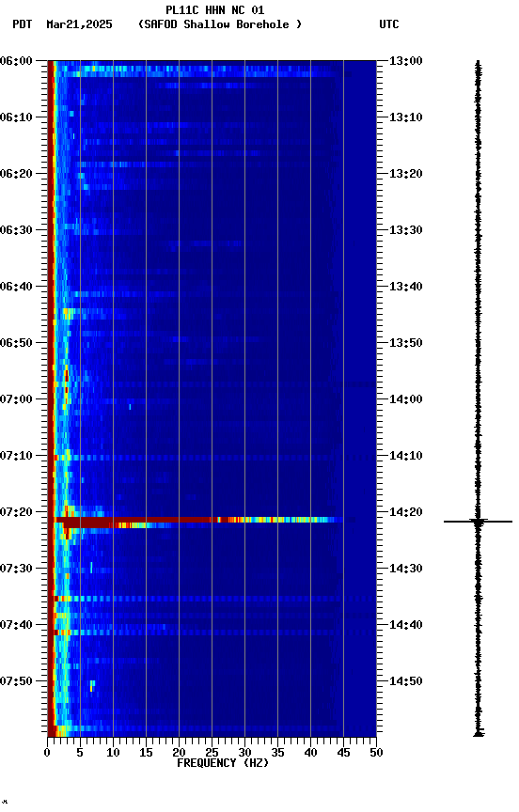The image size is (519, 812).
Task: Click the PDT timezone label
Action: [x=23, y=24]
